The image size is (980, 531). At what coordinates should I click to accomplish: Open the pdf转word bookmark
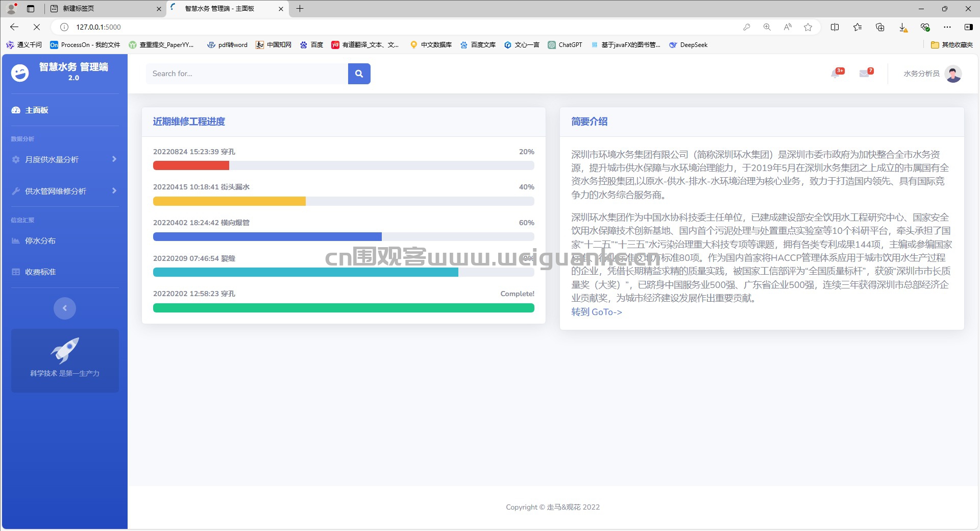pos(227,45)
